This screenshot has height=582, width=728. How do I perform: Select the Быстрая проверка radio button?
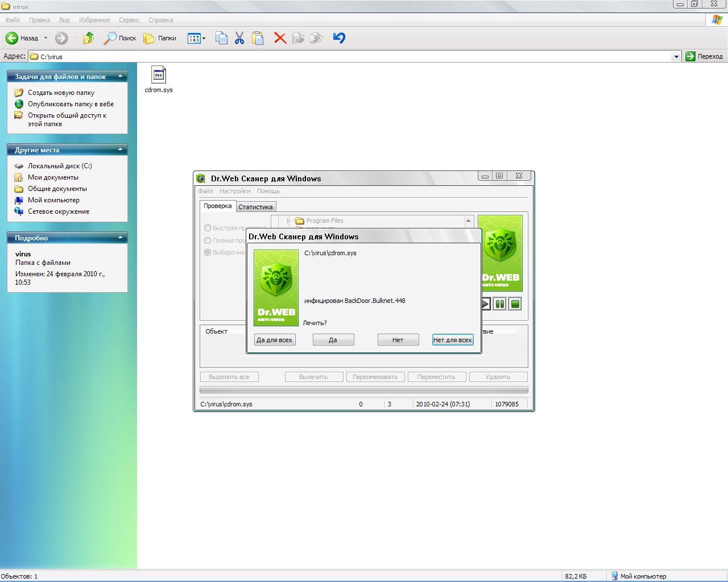(x=208, y=228)
